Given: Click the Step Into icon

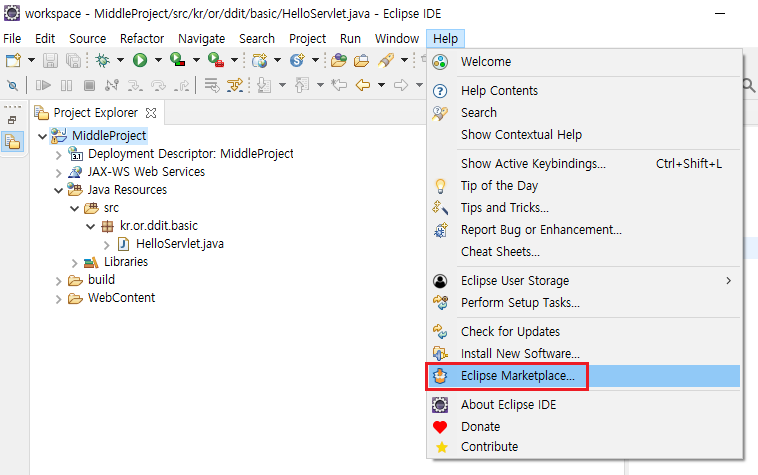Looking at the screenshot, I should [x=134, y=86].
